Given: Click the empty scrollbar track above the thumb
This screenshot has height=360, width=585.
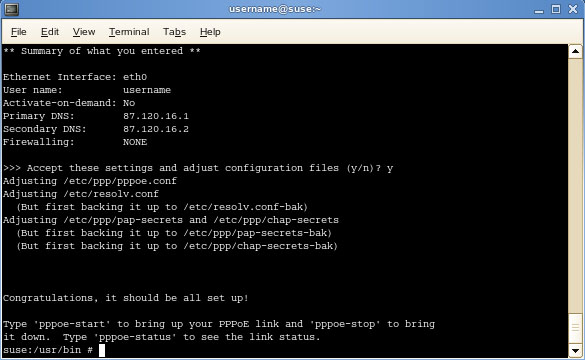Looking at the screenshot, I should click(575, 185).
